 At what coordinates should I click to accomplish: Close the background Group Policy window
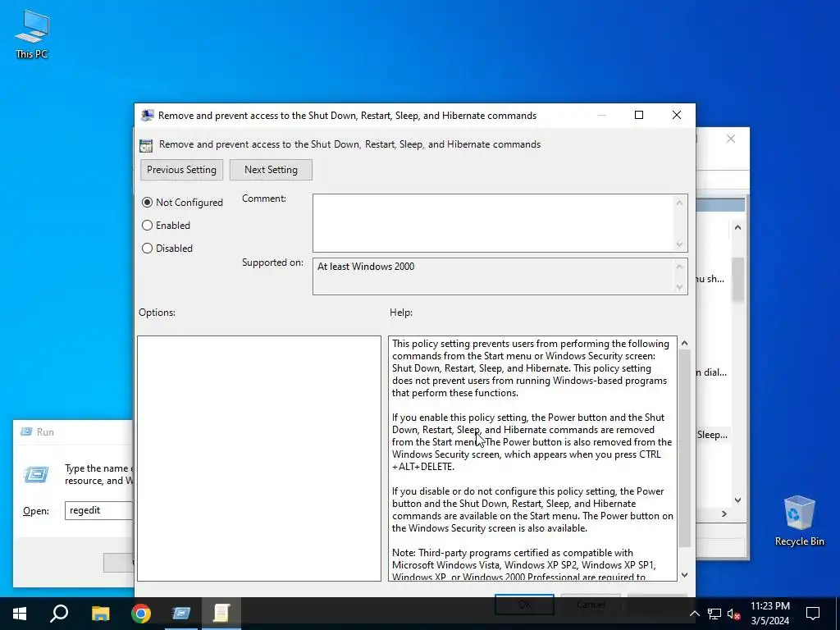click(731, 139)
